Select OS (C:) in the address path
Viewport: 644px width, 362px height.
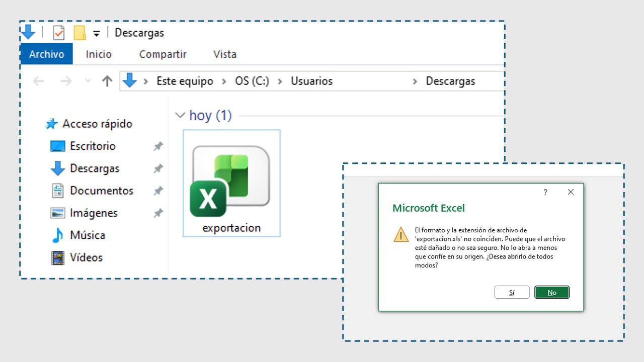click(x=252, y=81)
